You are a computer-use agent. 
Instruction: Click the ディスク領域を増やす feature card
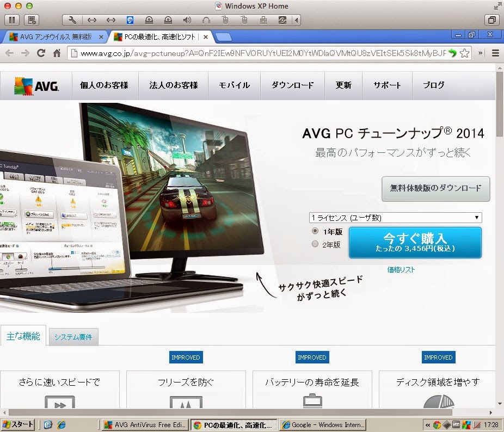438,390
